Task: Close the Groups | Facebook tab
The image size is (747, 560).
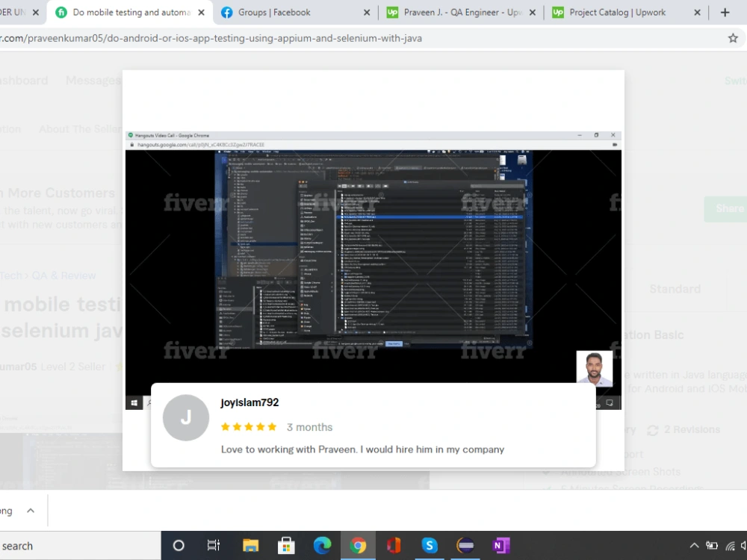Action: tap(367, 13)
